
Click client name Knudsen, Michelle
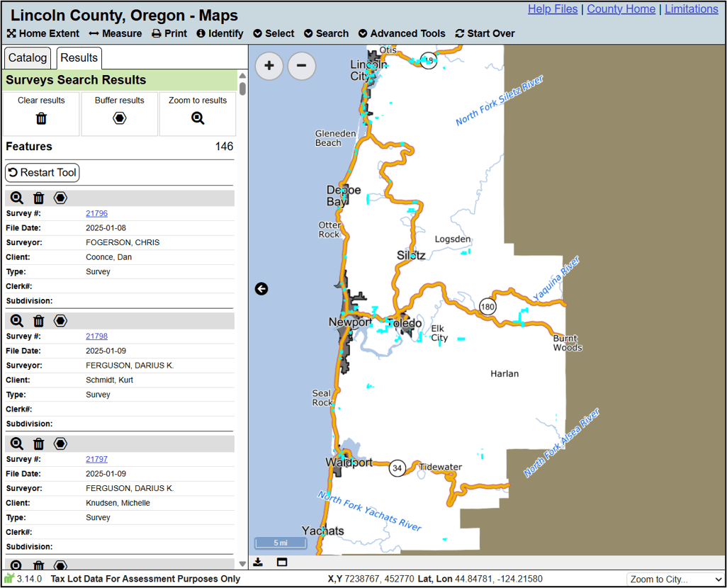118,503
